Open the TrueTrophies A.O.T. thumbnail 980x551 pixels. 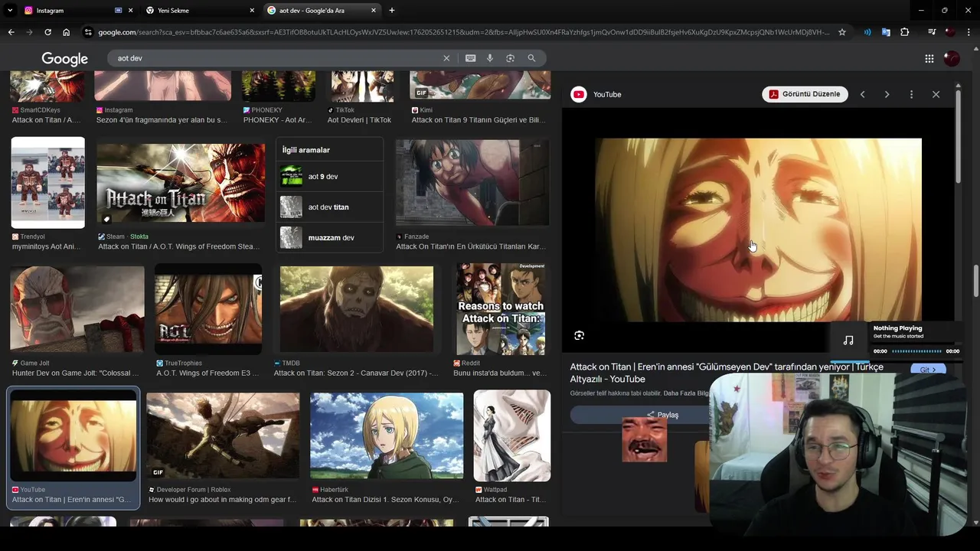208,309
